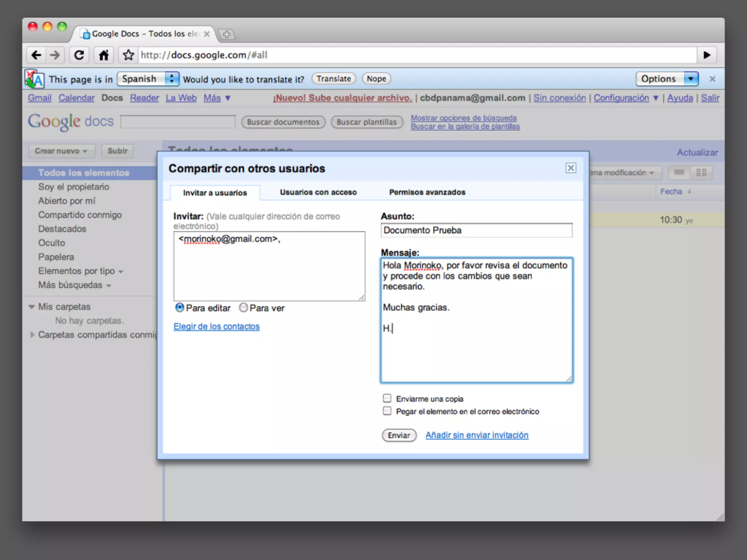
Task: Switch to Usuarios con acceso tab
Action: [318, 192]
